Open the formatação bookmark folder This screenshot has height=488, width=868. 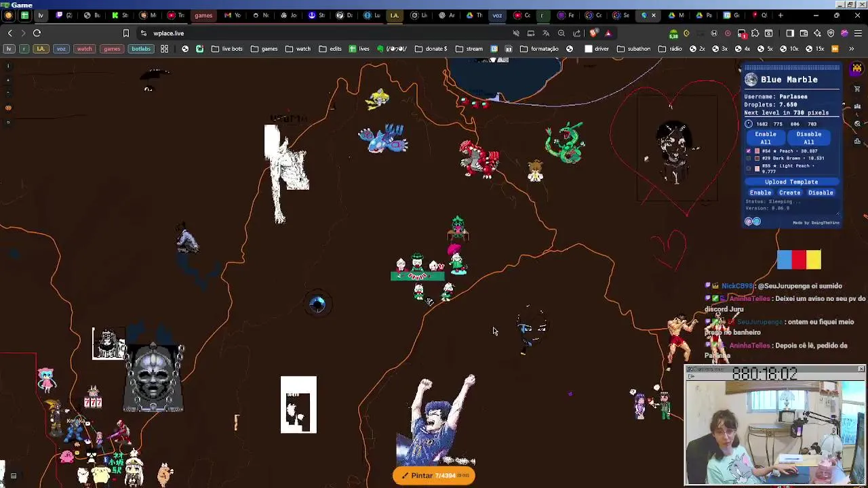point(539,49)
